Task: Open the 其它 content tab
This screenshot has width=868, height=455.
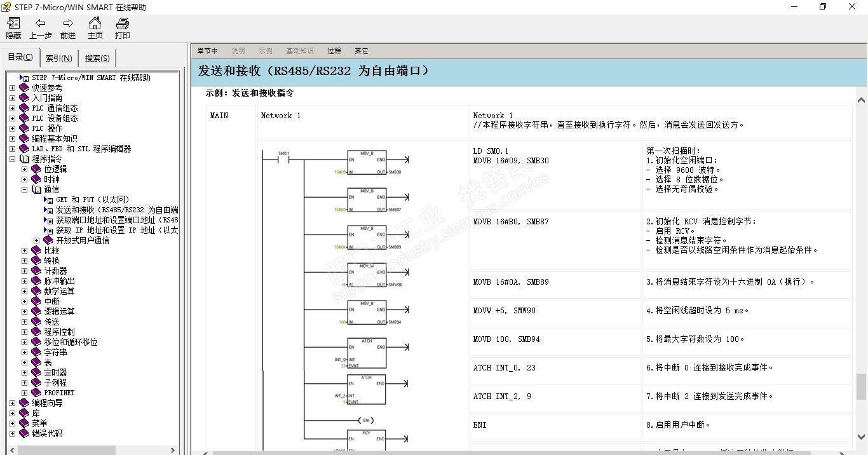Action: (361, 51)
